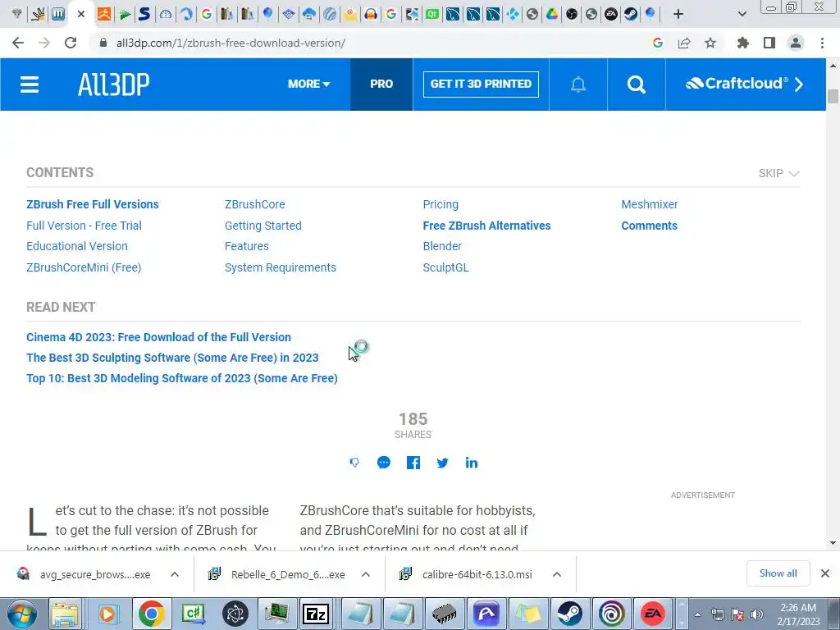The image size is (840, 630).
Task: Jump to ZBrushCore section
Action: click(255, 204)
